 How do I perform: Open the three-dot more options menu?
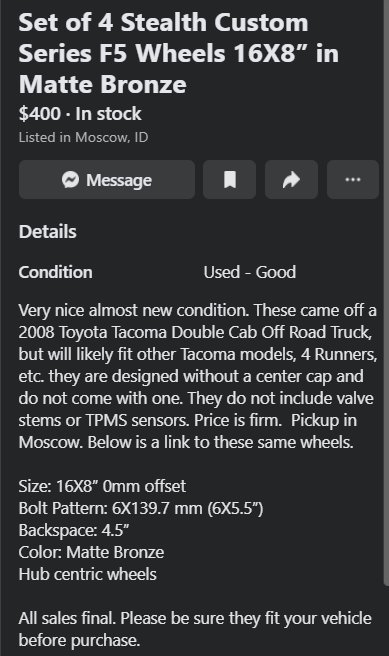[353, 179]
